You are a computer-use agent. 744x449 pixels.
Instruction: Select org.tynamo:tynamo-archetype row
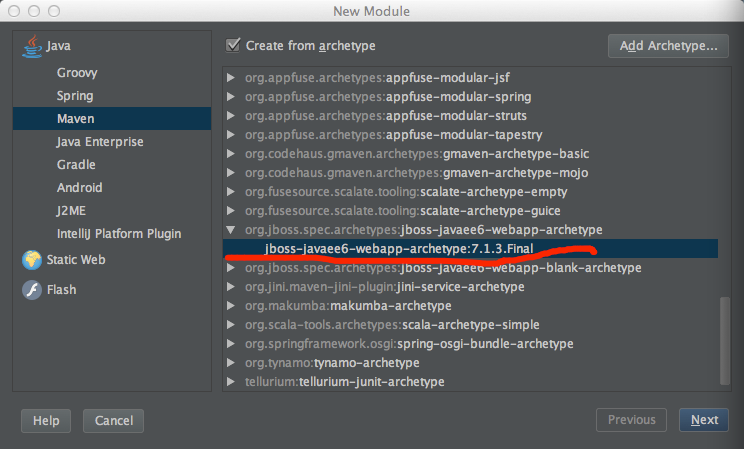(332, 363)
